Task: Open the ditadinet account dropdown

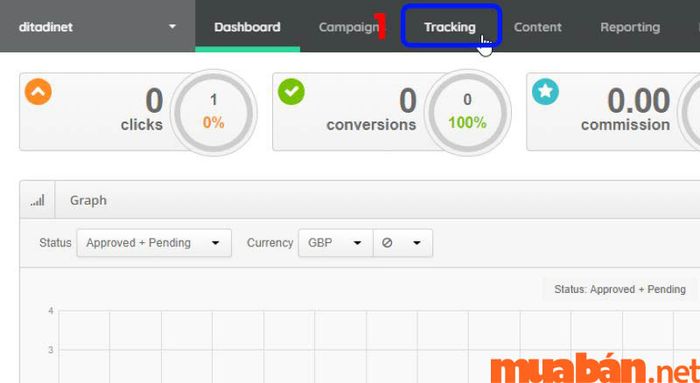Action: tap(97, 27)
